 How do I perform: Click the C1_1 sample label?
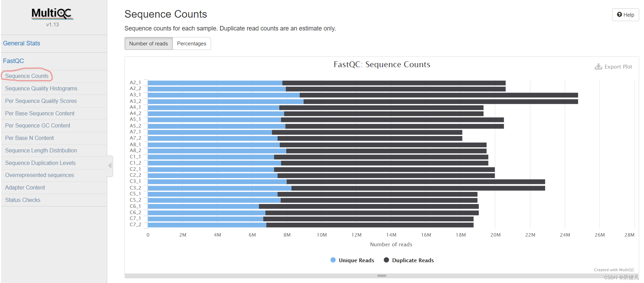[135, 157]
